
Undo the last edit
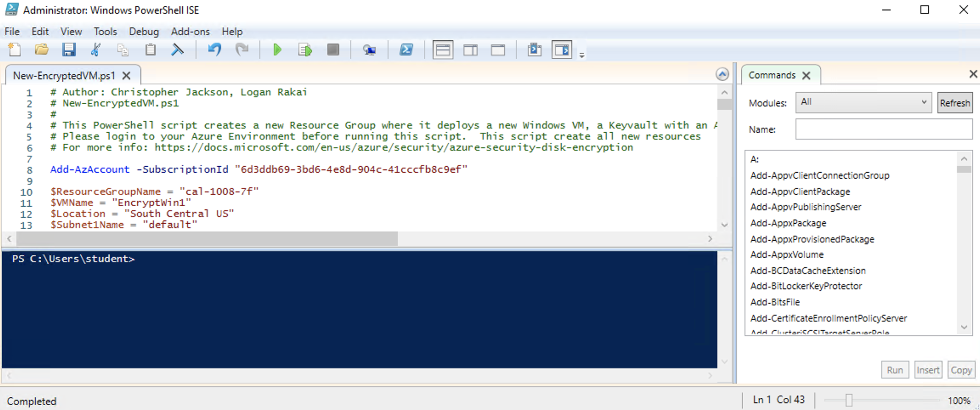(215, 50)
